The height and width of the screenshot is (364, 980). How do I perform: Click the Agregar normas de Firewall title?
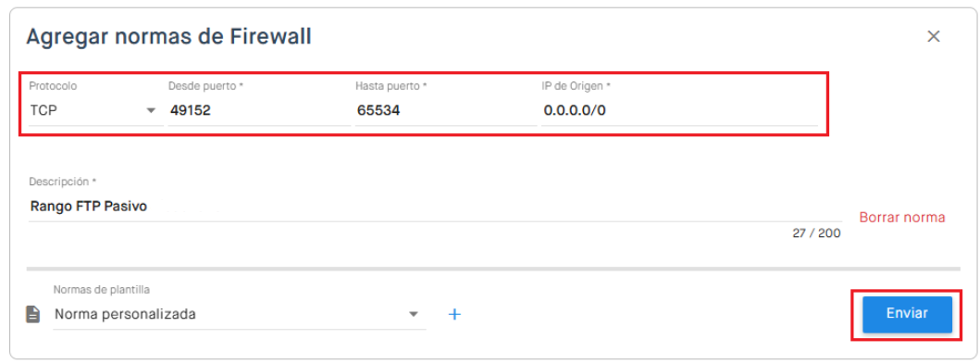[168, 37]
